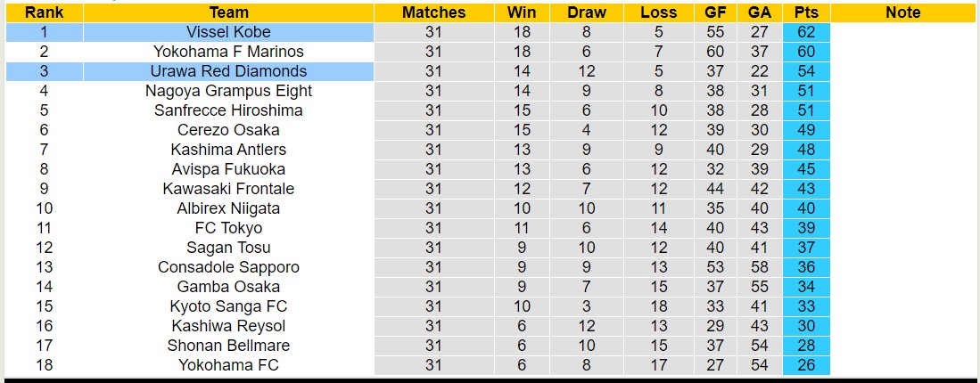Viewport: 980px width, 383px height.
Task: Click Cerezo Osaka in the table
Action: coord(229,130)
